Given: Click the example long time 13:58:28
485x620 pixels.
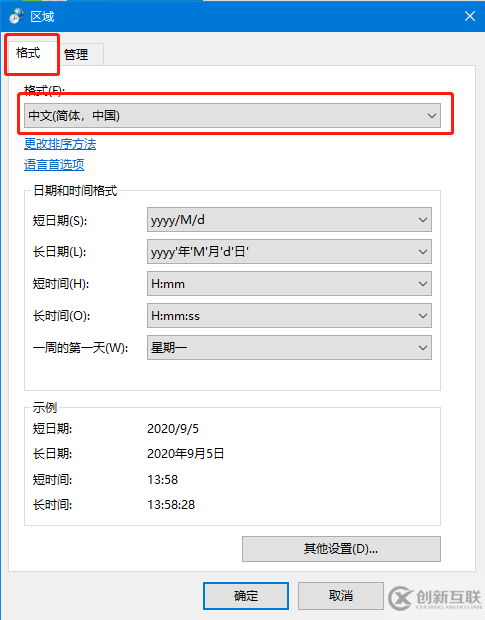Looking at the screenshot, I should (x=171, y=505).
